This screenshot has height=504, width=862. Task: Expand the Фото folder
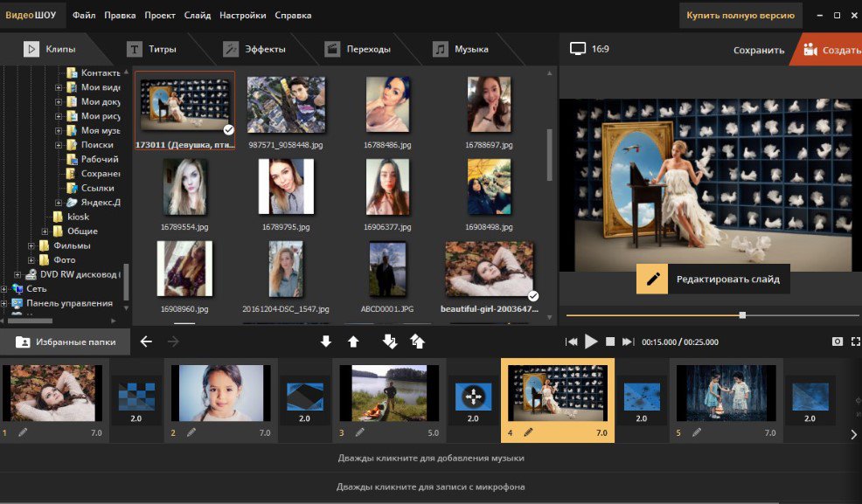pos(31,260)
